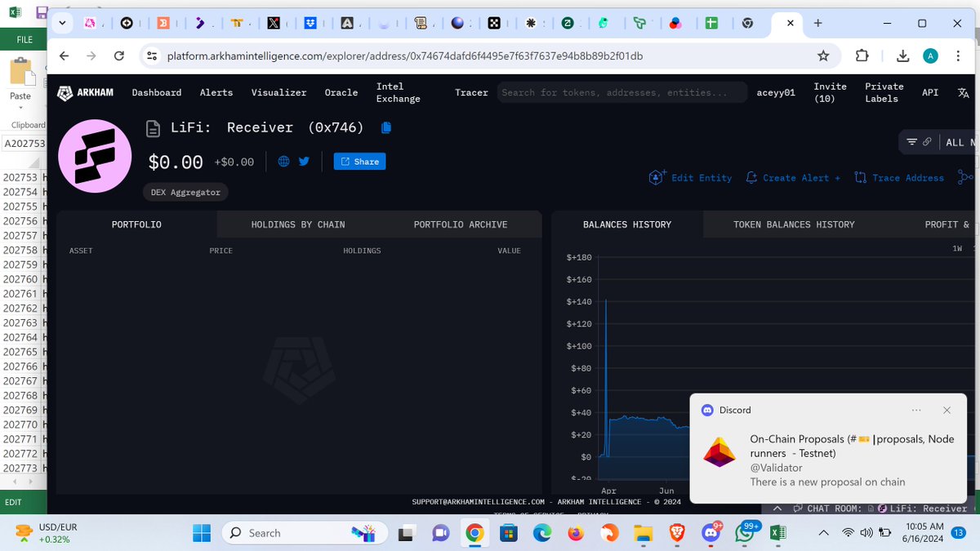This screenshot has width=980, height=551.
Task: Click the blue Share button
Action: tap(360, 162)
